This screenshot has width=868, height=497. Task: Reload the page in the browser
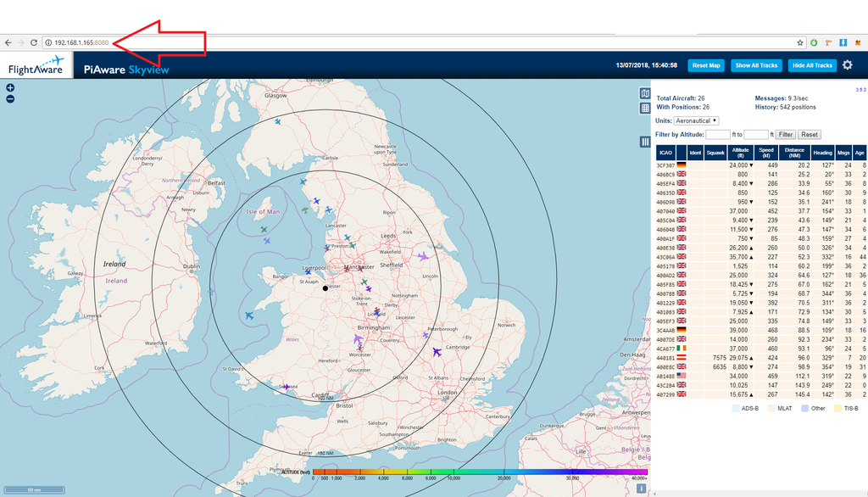(x=34, y=42)
